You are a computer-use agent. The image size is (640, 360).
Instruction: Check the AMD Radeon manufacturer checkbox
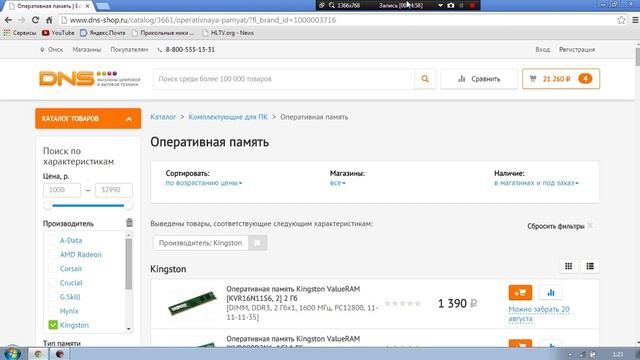pyautogui.click(x=53, y=255)
